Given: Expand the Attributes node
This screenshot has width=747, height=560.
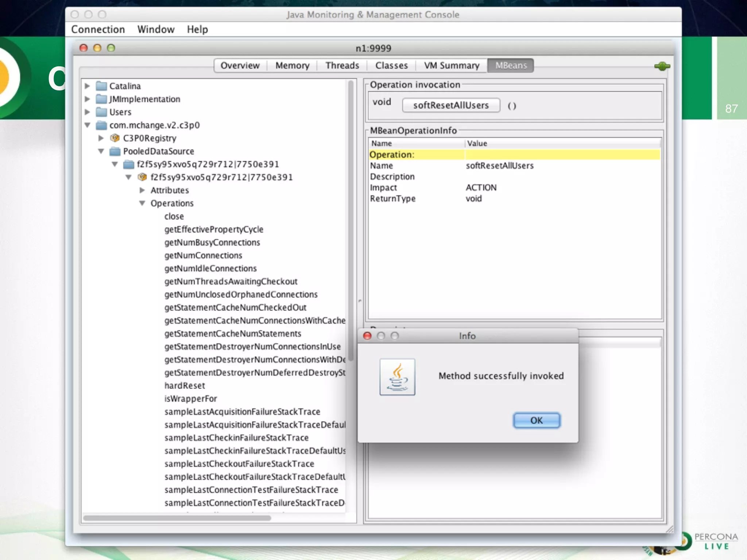Looking at the screenshot, I should [x=142, y=190].
